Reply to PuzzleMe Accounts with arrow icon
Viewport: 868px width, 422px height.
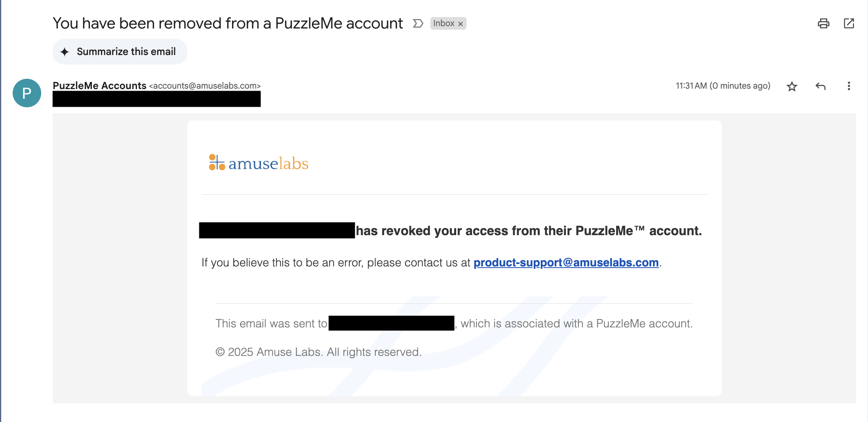(820, 86)
